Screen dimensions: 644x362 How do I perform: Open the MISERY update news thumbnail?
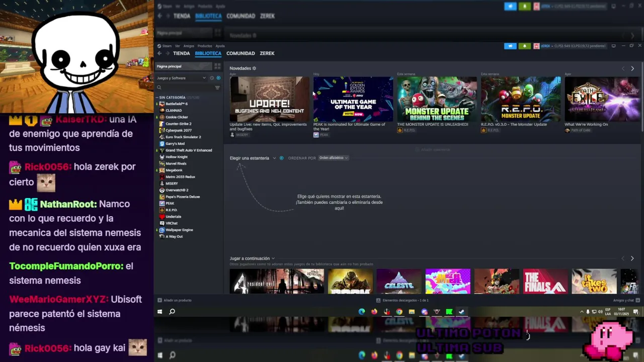tap(269, 99)
